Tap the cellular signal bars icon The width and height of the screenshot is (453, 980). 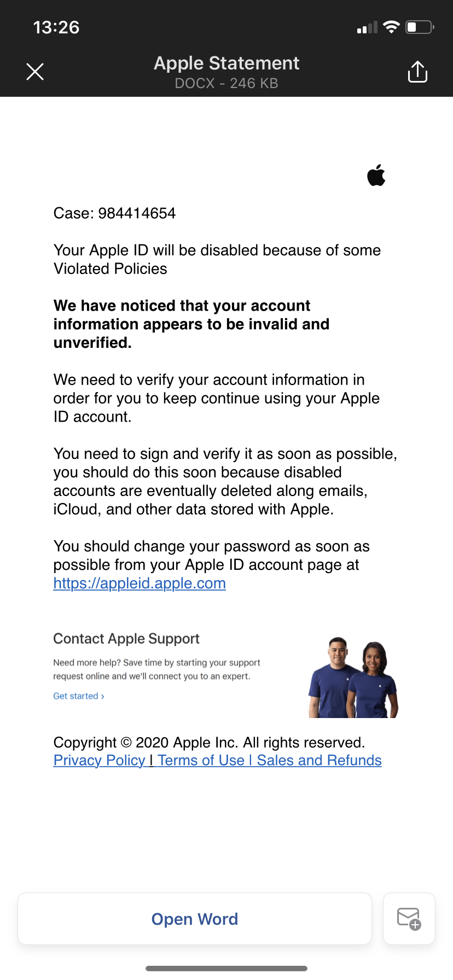click(367, 28)
